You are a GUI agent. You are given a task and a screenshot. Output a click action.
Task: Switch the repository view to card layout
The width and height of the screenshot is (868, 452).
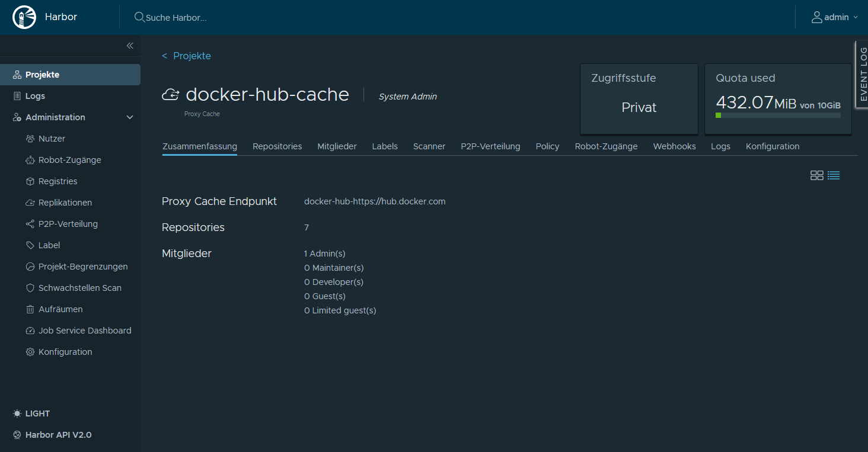click(x=817, y=175)
